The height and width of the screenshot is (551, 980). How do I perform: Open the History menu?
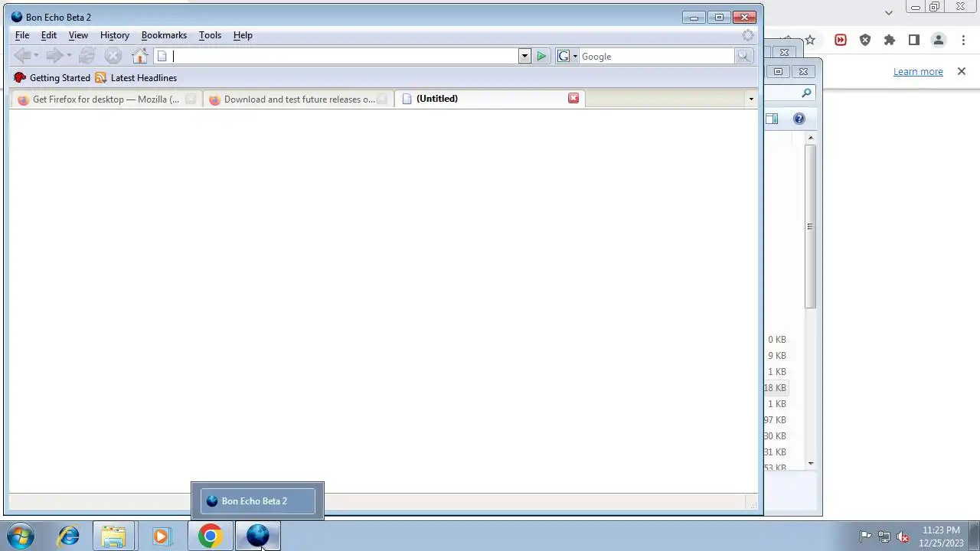click(115, 35)
